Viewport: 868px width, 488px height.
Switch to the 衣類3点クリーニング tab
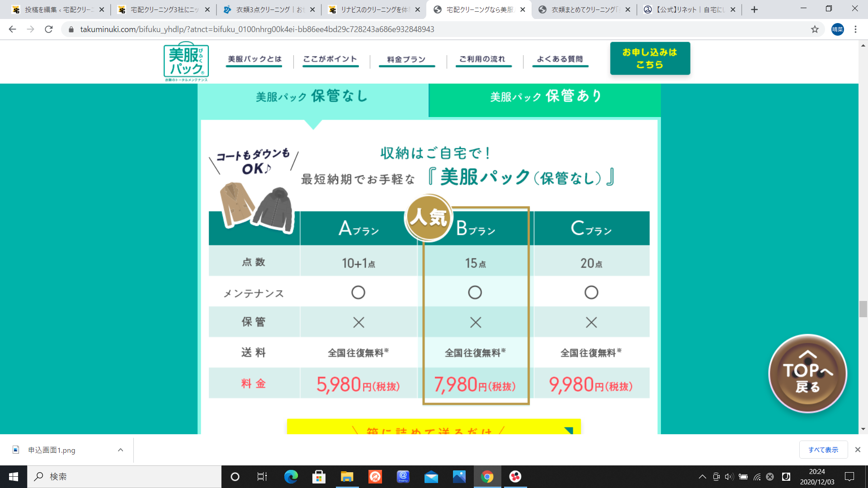click(269, 9)
